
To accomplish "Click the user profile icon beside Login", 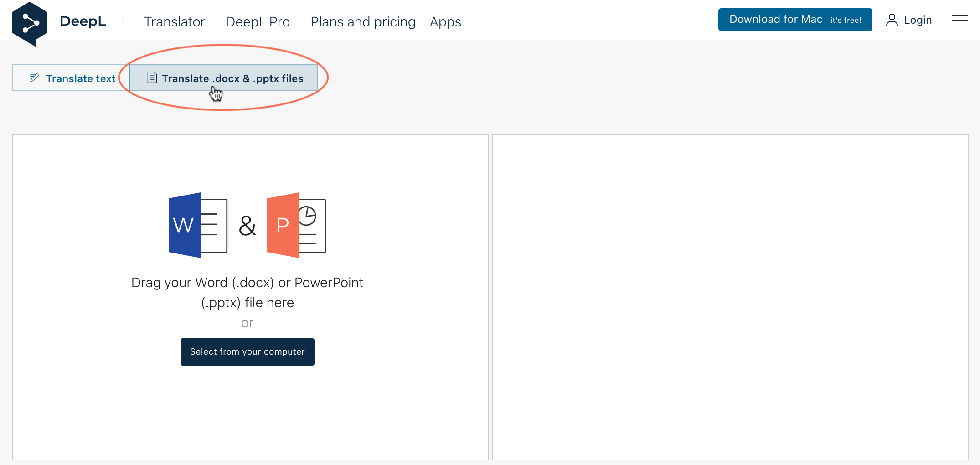I will (x=892, y=20).
